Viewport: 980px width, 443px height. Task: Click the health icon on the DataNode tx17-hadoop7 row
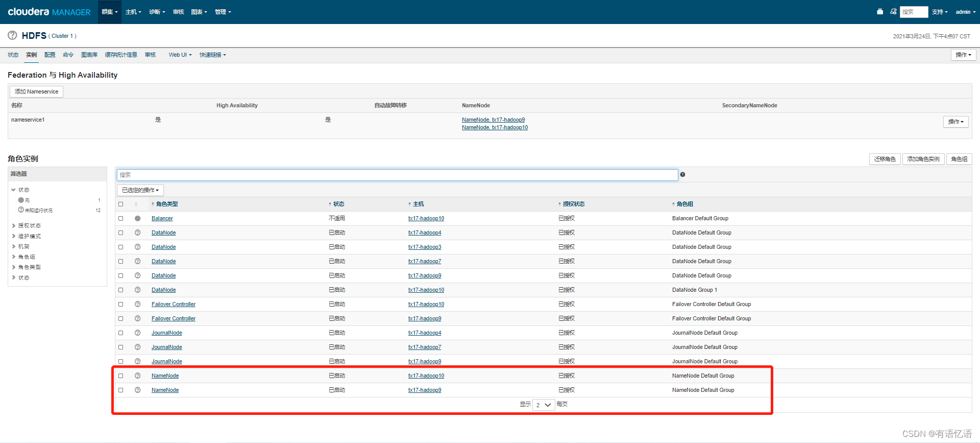[138, 261]
